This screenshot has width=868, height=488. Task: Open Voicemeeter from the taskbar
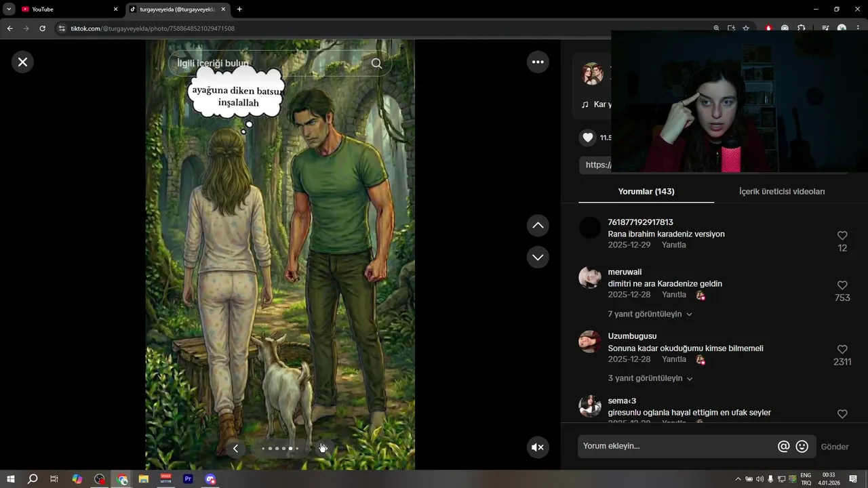point(166,479)
